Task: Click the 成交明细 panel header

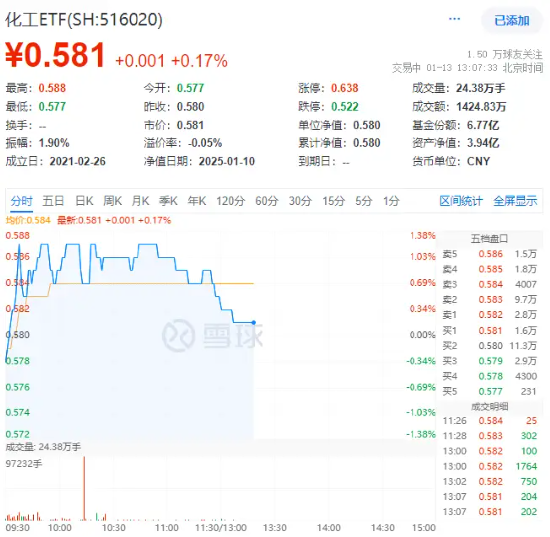Action: pos(489,407)
